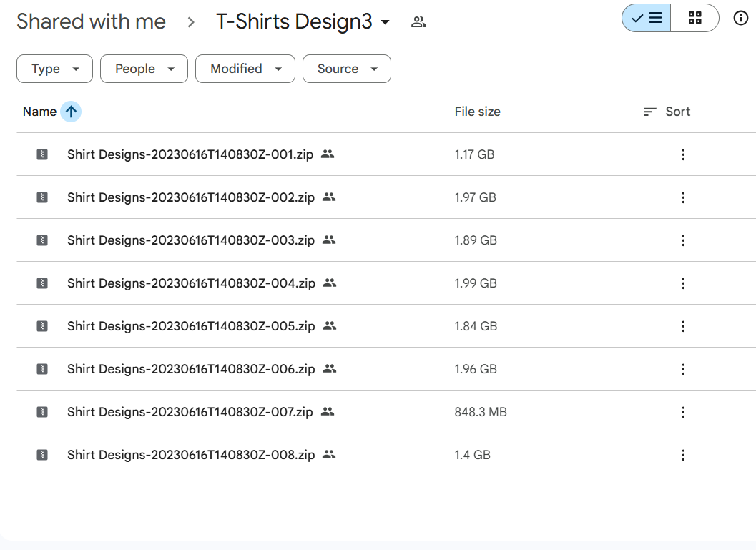The image size is (756, 550).
Task: Open the Type filter dropdown
Action: click(x=54, y=69)
